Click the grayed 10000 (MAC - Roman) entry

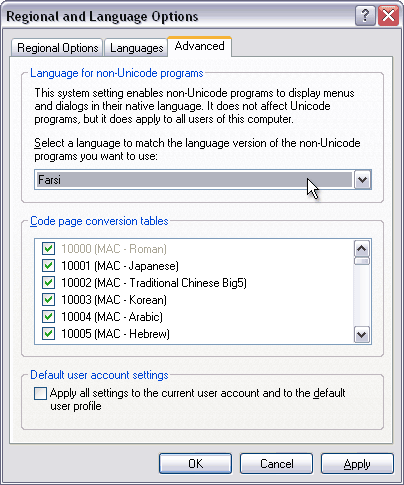114,249
